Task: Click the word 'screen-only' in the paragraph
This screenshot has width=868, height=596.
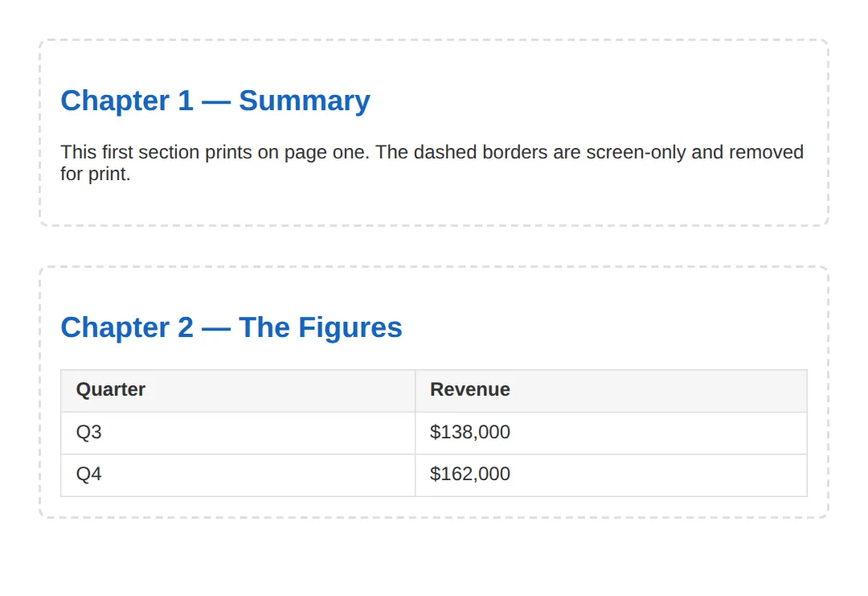Action: pos(636,152)
